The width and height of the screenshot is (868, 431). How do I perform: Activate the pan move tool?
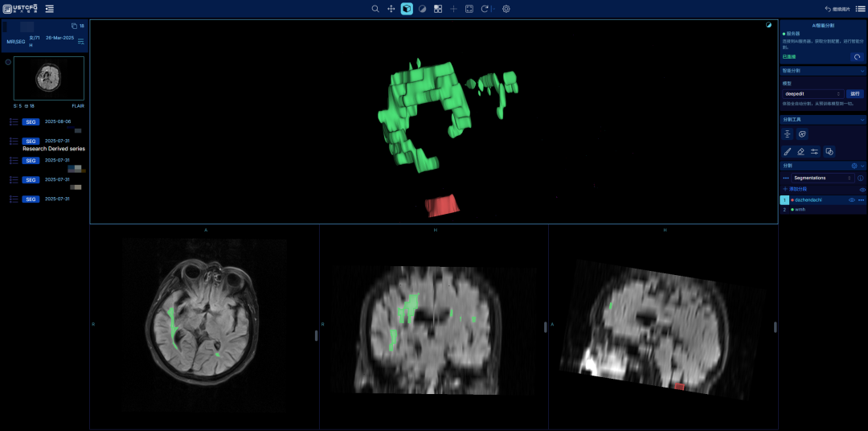tap(391, 9)
